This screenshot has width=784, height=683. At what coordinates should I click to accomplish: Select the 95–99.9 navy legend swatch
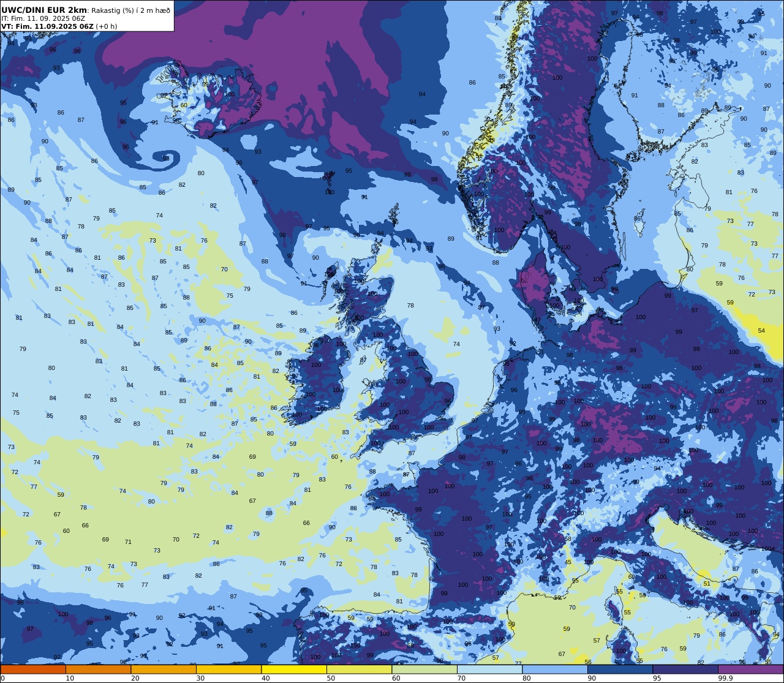685,670
